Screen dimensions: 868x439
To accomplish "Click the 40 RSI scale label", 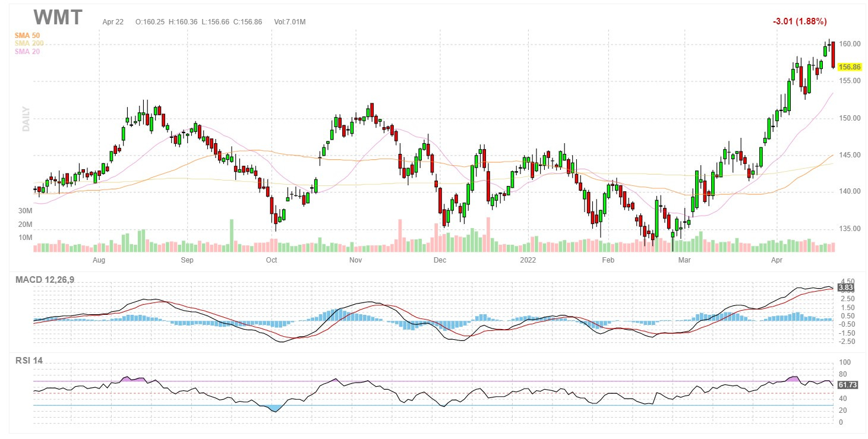I will pyautogui.click(x=842, y=398).
